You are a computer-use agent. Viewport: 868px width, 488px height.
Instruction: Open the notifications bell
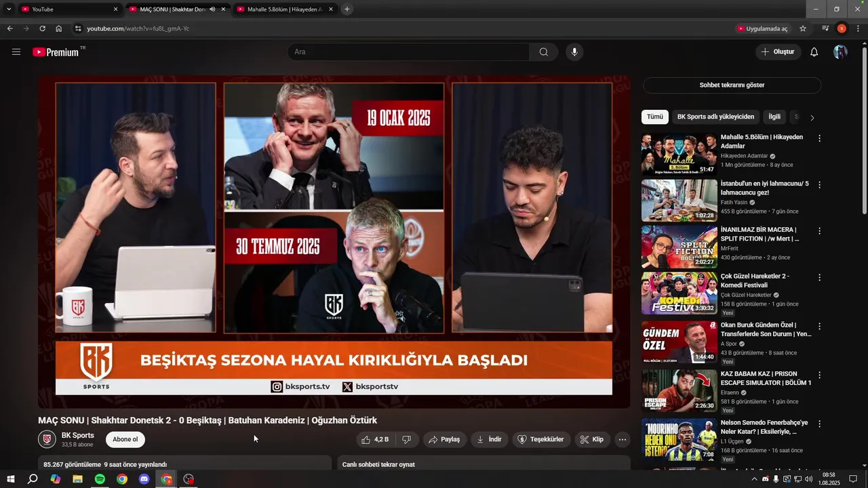pyautogui.click(x=814, y=52)
